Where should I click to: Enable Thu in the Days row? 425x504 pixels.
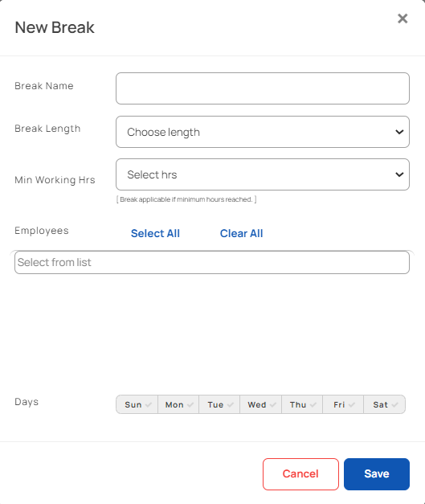click(x=302, y=404)
